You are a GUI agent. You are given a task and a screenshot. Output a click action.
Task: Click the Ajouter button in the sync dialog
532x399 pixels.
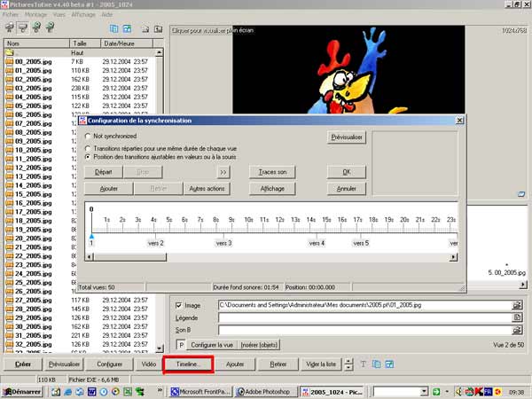click(x=109, y=189)
